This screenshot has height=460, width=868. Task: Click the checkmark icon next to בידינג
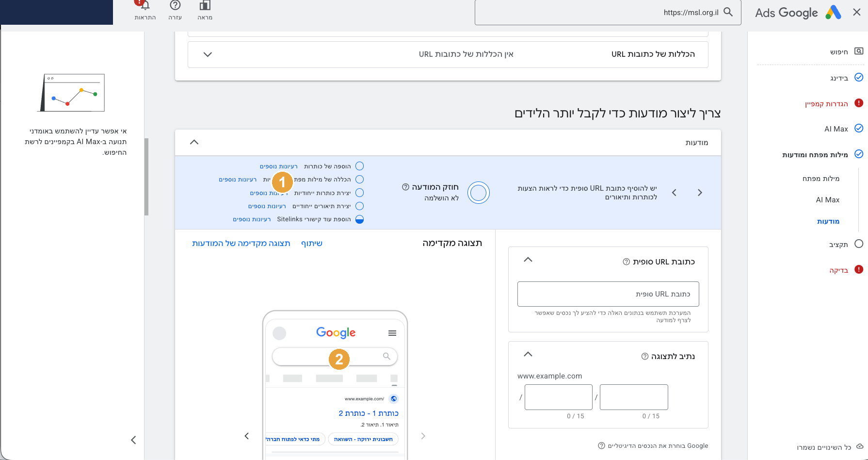point(859,77)
